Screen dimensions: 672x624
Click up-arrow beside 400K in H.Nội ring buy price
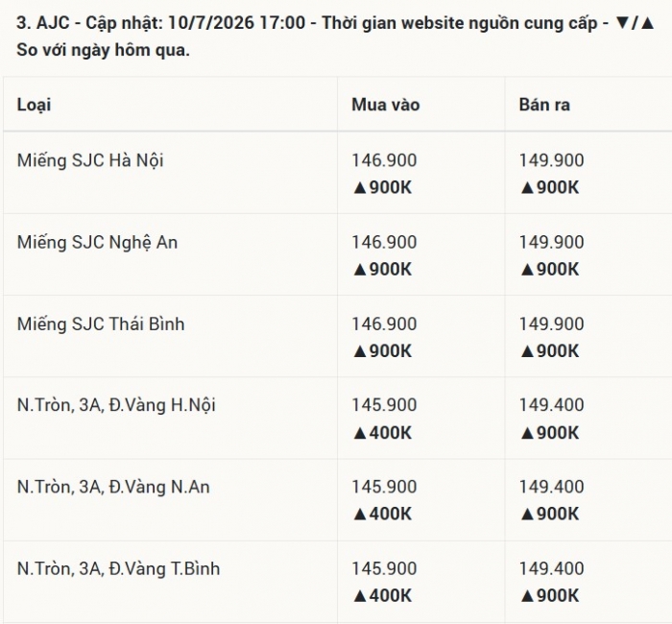[x=360, y=433]
